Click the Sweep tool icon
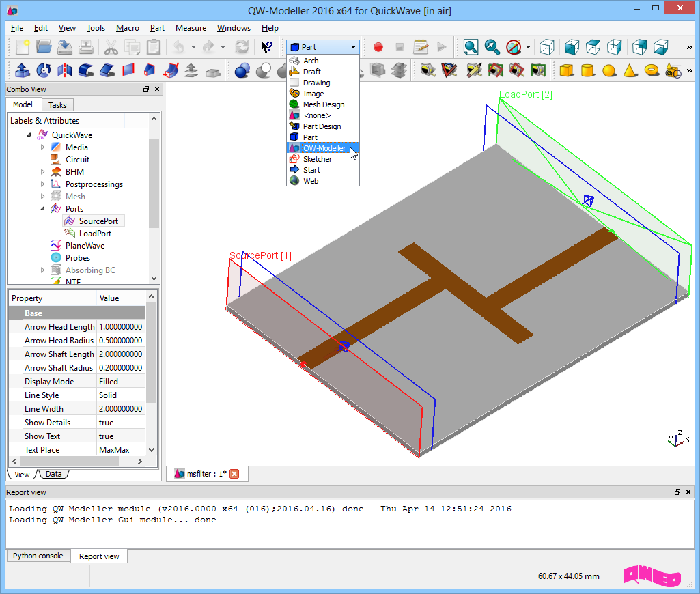This screenshot has width=700, height=594. 171,70
